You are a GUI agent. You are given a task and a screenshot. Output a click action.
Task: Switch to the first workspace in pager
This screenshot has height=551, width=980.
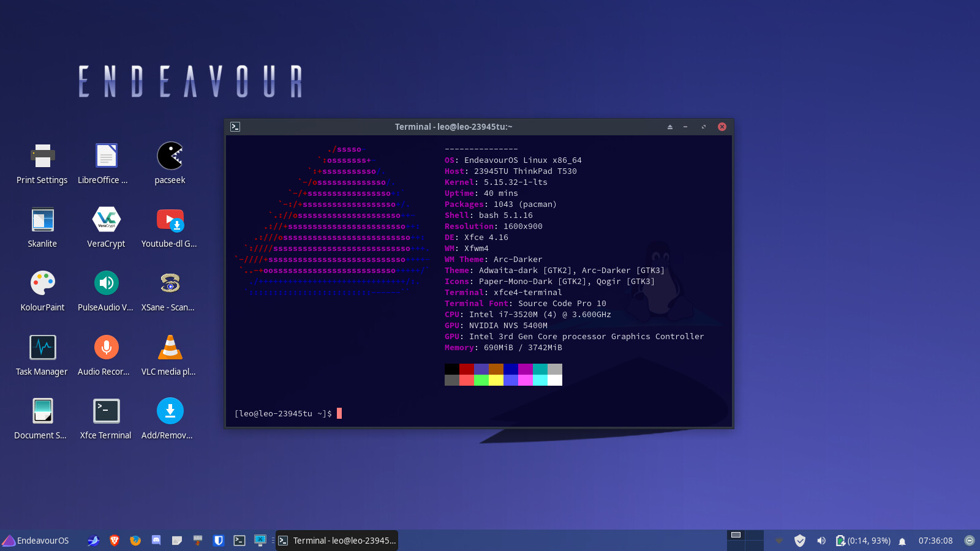736,535
